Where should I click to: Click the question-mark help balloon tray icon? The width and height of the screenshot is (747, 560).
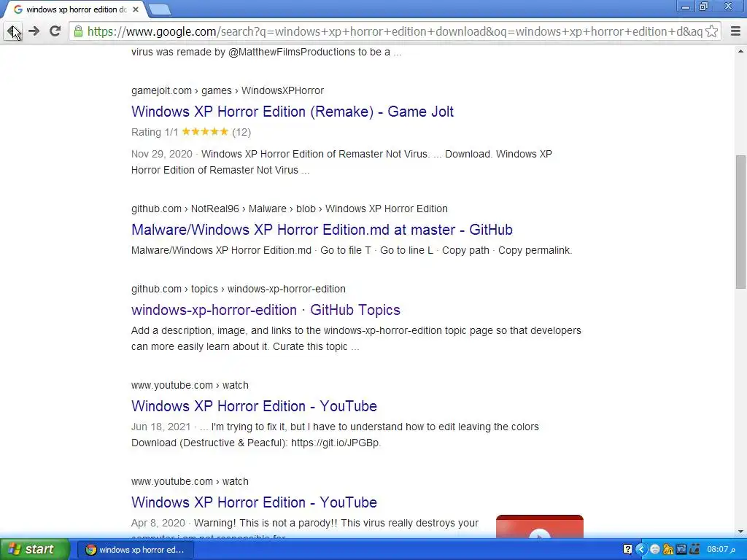pyautogui.click(x=627, y=550)
